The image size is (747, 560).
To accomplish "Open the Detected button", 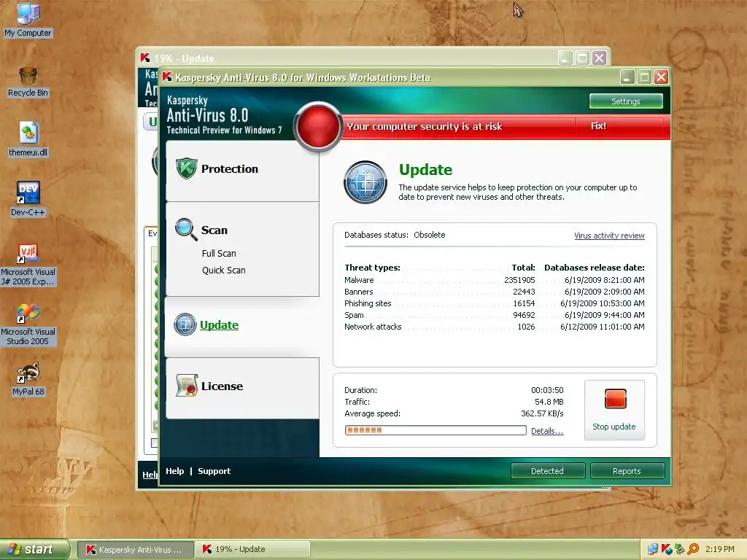I will (547, 471).
